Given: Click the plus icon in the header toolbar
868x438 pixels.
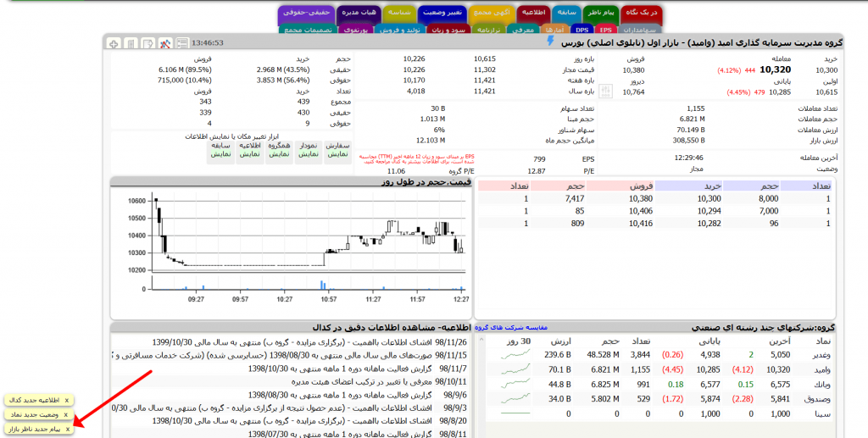Looking at the screenshot, I should 114,43.
